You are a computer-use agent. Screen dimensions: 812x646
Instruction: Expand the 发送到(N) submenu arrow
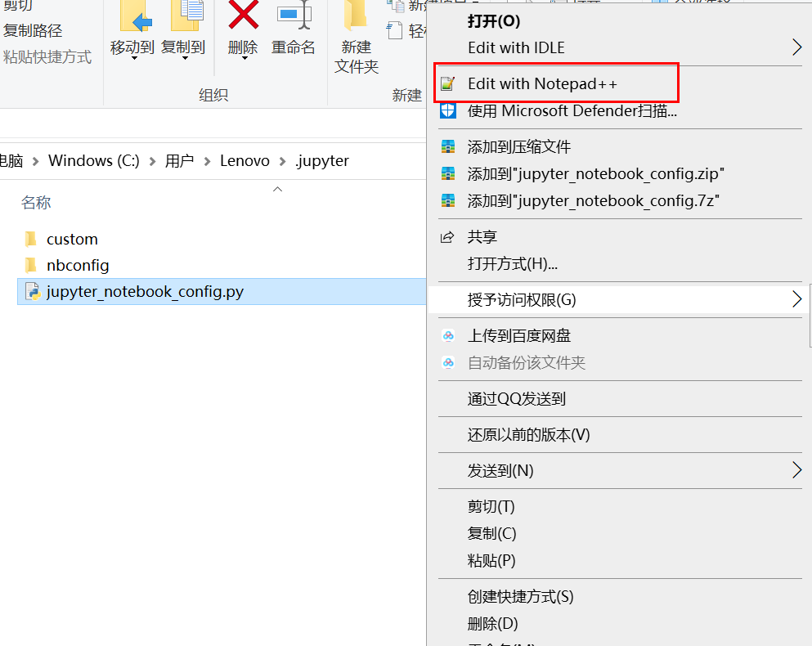796,469
